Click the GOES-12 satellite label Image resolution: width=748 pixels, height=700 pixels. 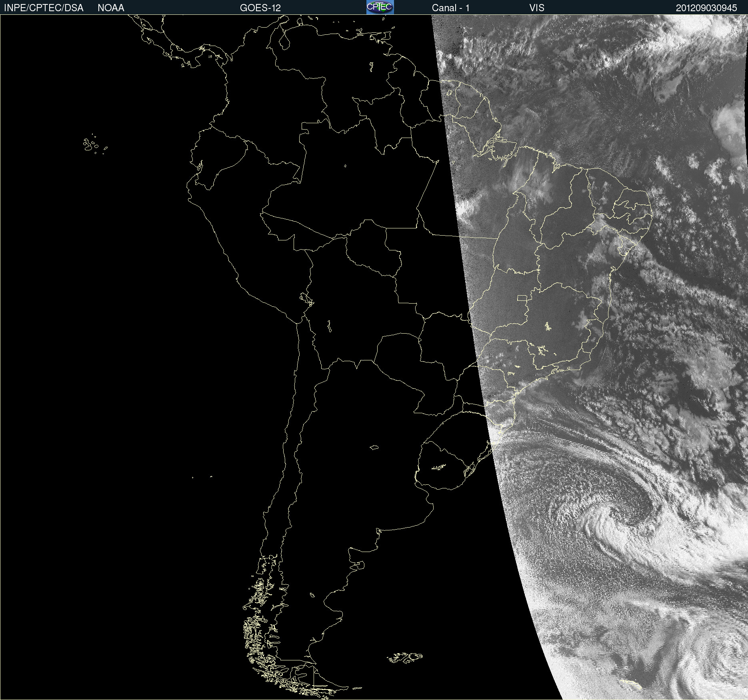point(260,8)
